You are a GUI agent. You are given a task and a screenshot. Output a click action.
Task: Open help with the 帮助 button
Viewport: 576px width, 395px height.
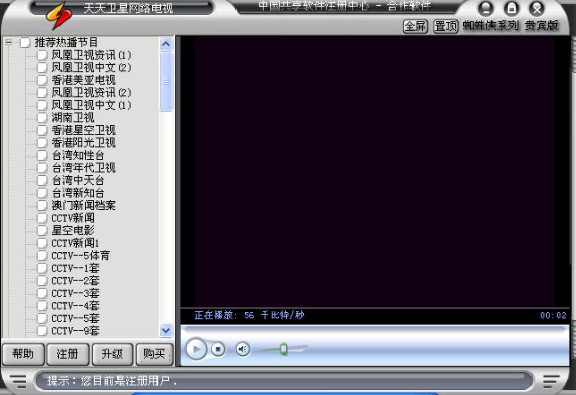(x=23, y=354)
